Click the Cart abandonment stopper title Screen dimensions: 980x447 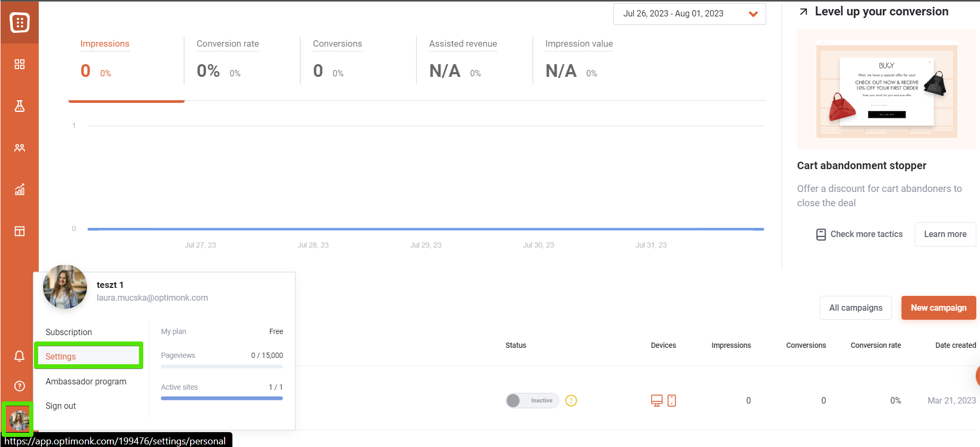[x=862, y=165]
